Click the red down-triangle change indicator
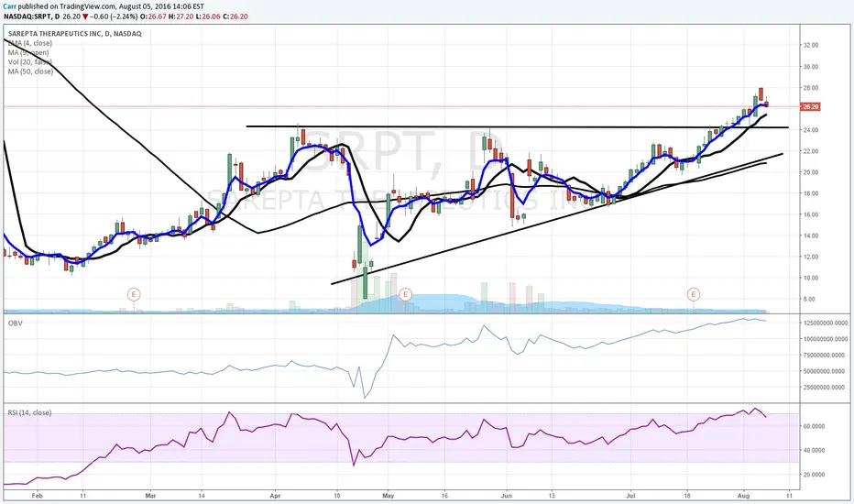This screenshot has width=854, height=504. pos(85,16)
